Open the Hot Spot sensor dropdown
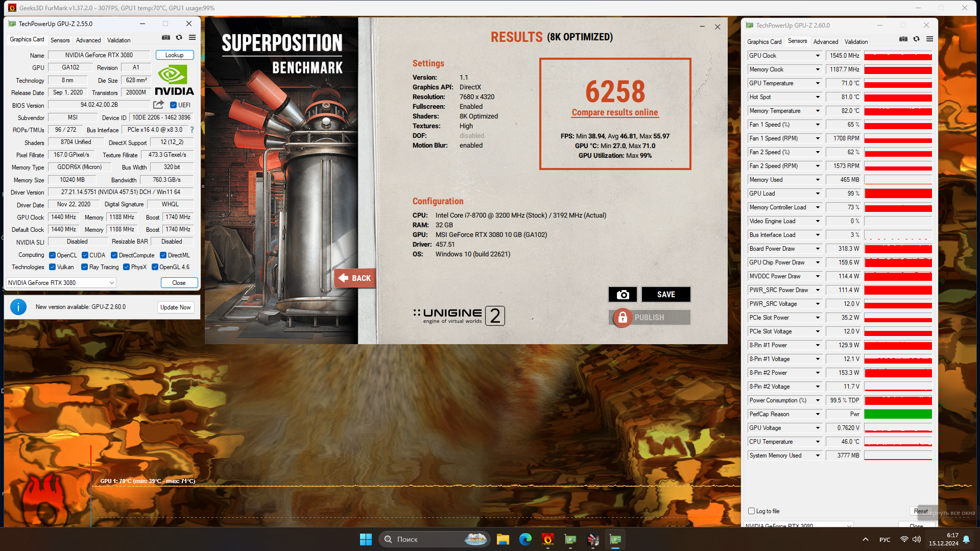Screen dimensions: 980x551 click(x=818, y=97)
